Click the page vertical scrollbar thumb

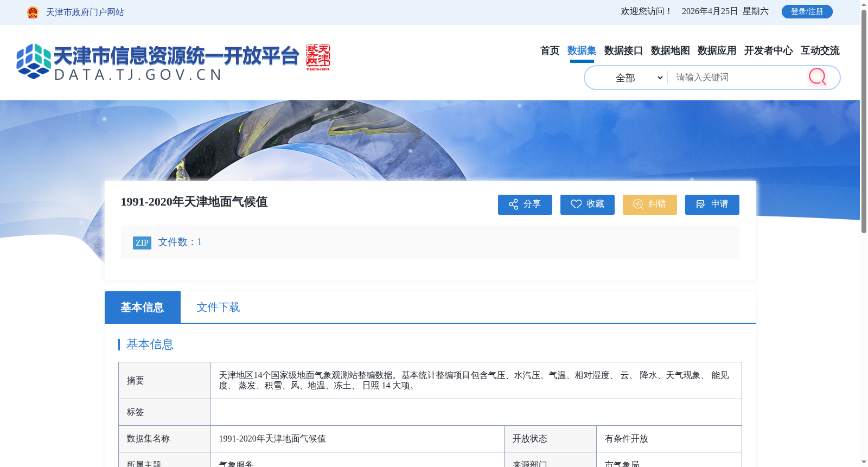click(x=864, y=121)
